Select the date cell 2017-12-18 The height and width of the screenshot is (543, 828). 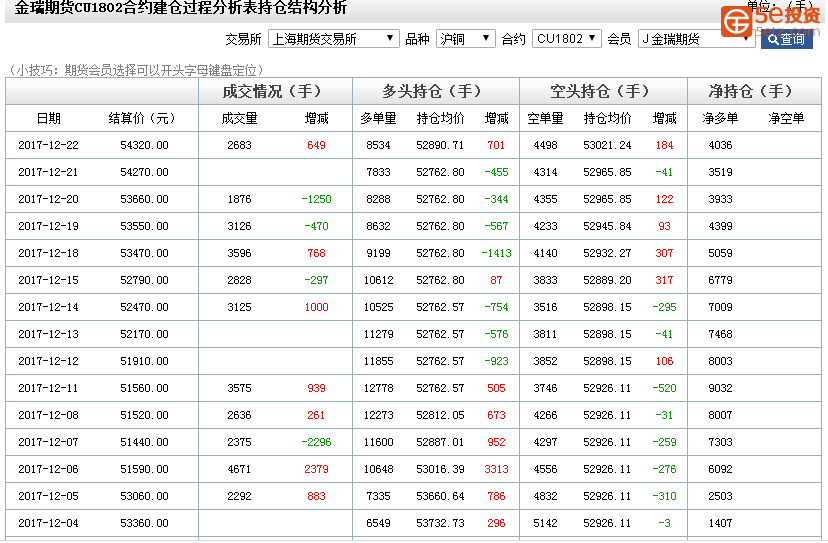(48, 253)
